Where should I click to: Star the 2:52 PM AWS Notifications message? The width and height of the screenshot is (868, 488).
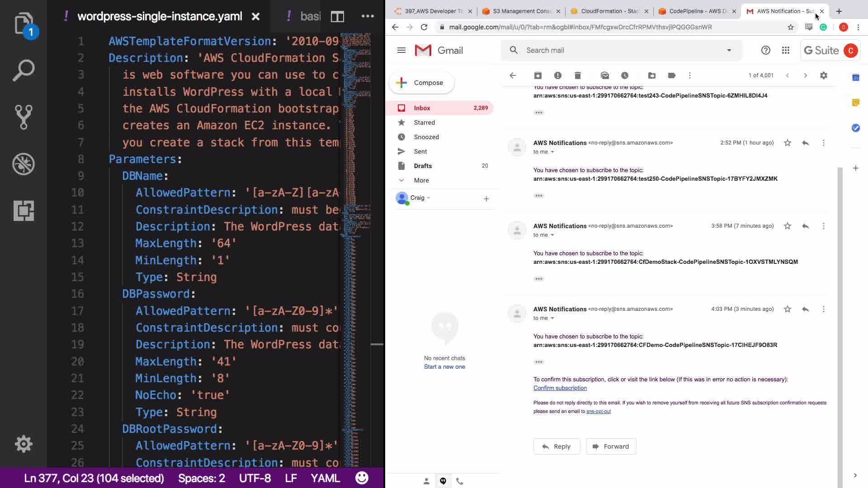click(788, 143)
